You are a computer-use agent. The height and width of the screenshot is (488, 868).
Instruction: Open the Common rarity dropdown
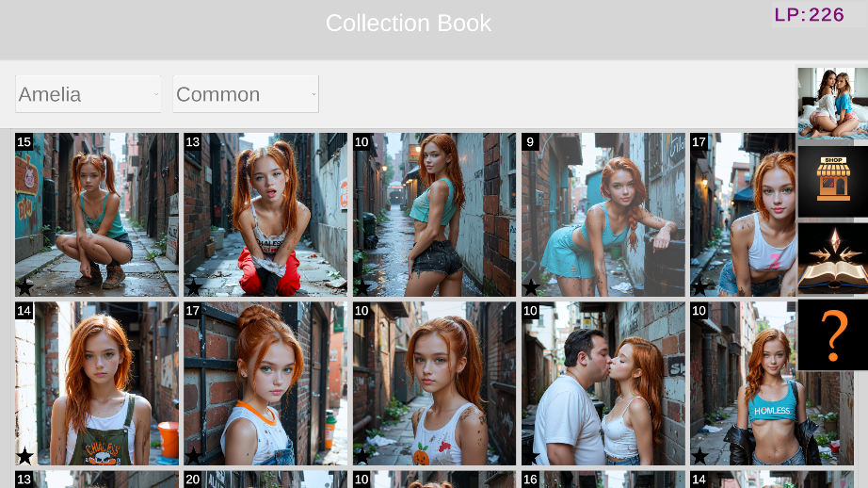click(x=246, y=94)
